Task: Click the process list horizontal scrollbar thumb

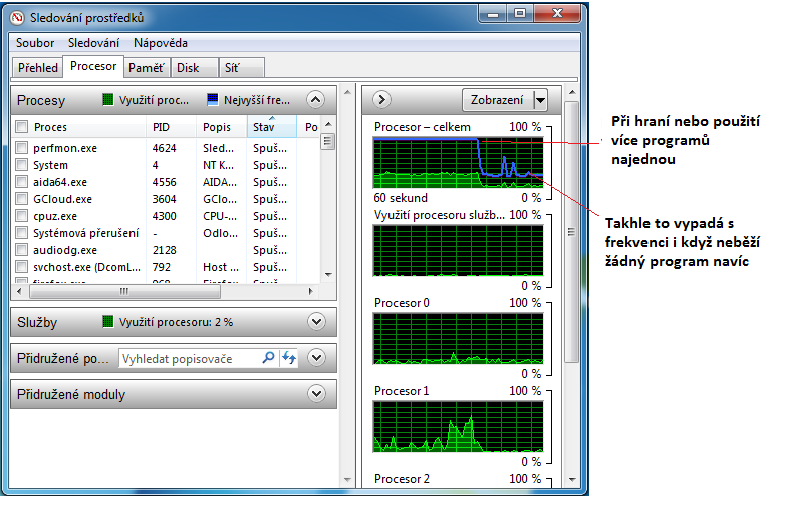Action: click(125, 292)
